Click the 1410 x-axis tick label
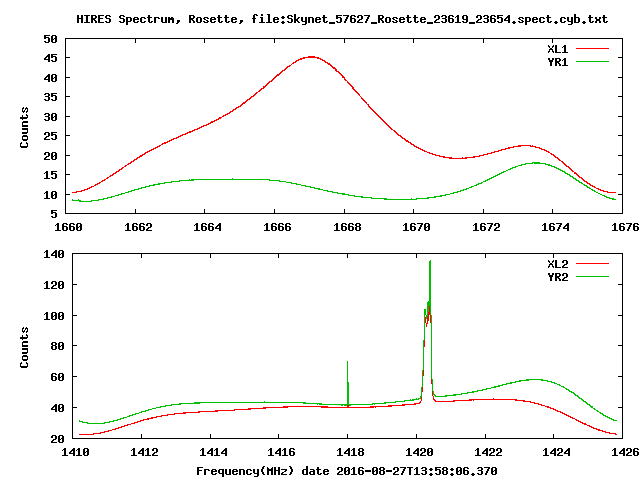The image size is (640, 480). point(75,452)
